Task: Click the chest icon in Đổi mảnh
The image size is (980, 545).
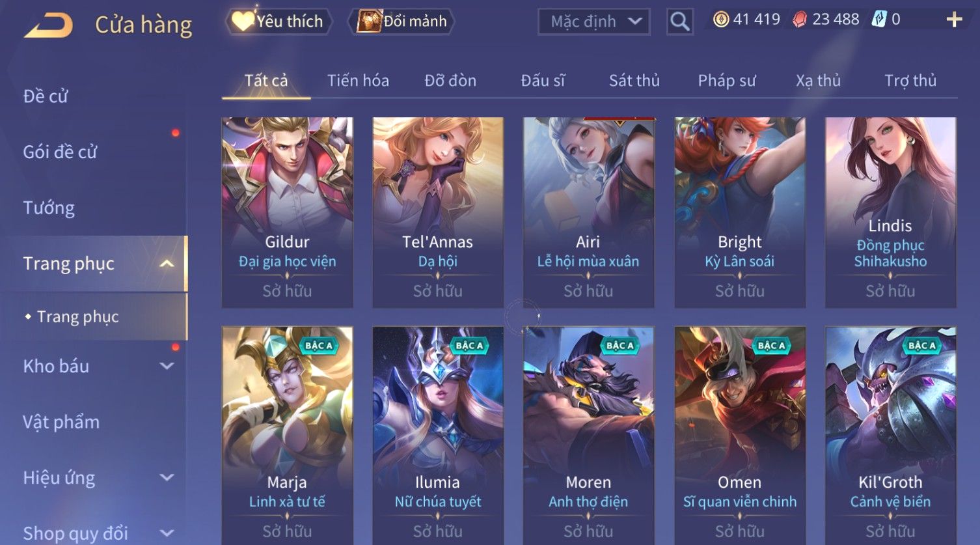Action: click(369, 21)
